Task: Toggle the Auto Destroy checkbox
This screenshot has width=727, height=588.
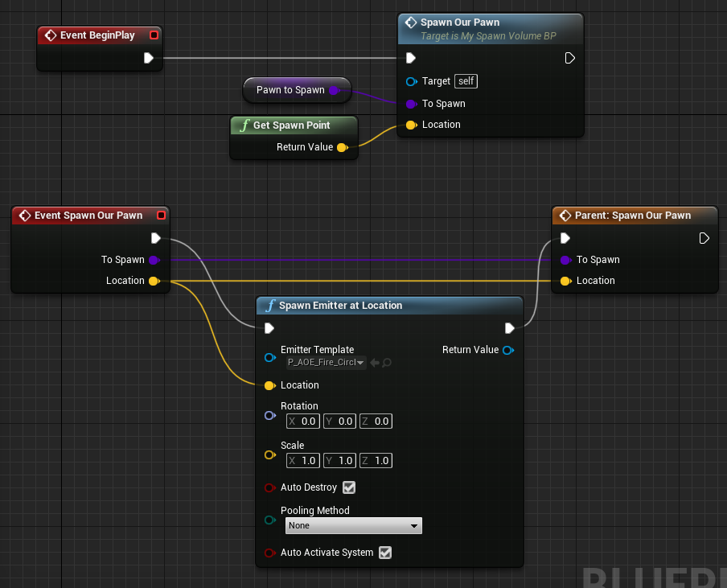Action: click(349, 487)
